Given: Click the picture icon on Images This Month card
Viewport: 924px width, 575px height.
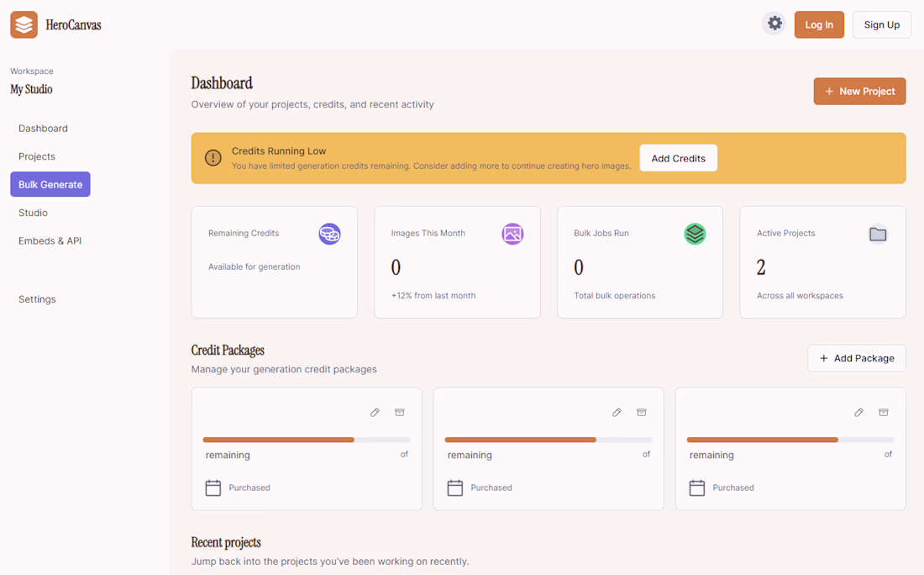Looking at the screenshot, I should [512, 234].
